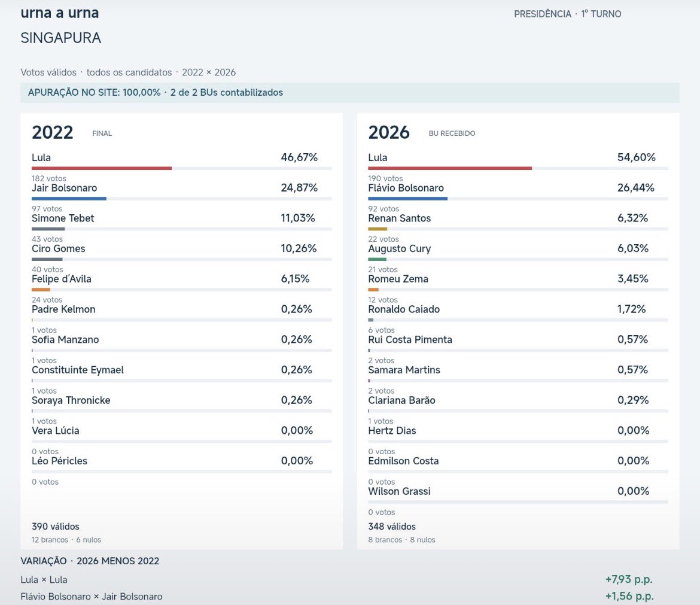The width and height of the screenshot is (700, 605).
Task: Click the 'APURAÇÃO NO SITE: 100,00%' status banner
Action: coord(349,92)
